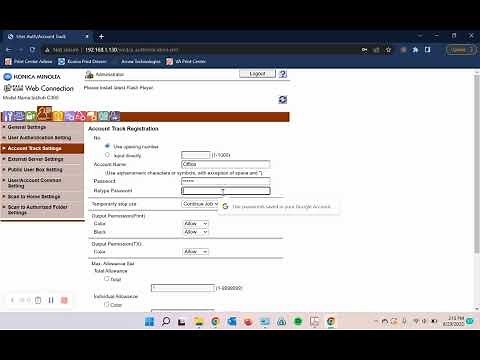This screenshot has height=360, width=480.
Task: Select the User Auth/Account Track browser tab
Action: (x=47, y=36)
